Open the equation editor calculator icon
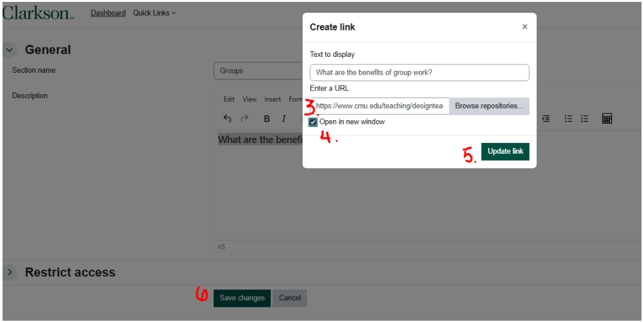Viewport: 644px width, 322px height. click(x=607, y=118)
